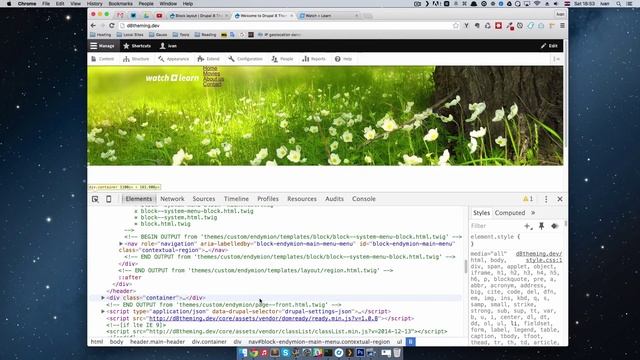Close the DevTools panel
Screen dimensions: 640x360
[560, 199]
